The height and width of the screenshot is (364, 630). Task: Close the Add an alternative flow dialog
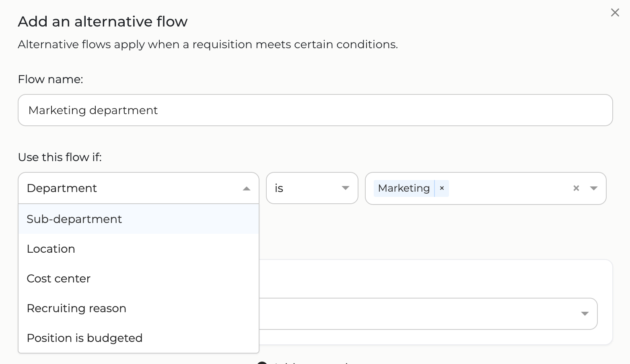click(x=615, y=12)
